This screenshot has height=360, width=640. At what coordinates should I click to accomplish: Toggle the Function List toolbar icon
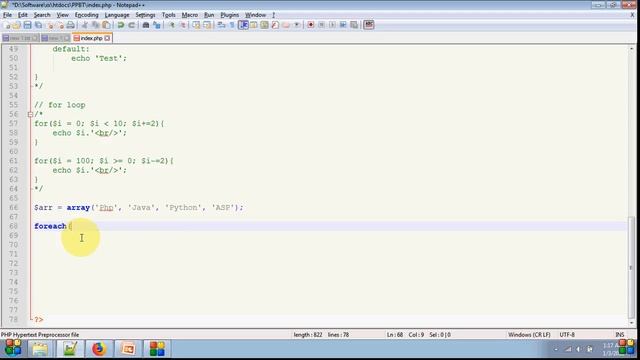point(275,25)
